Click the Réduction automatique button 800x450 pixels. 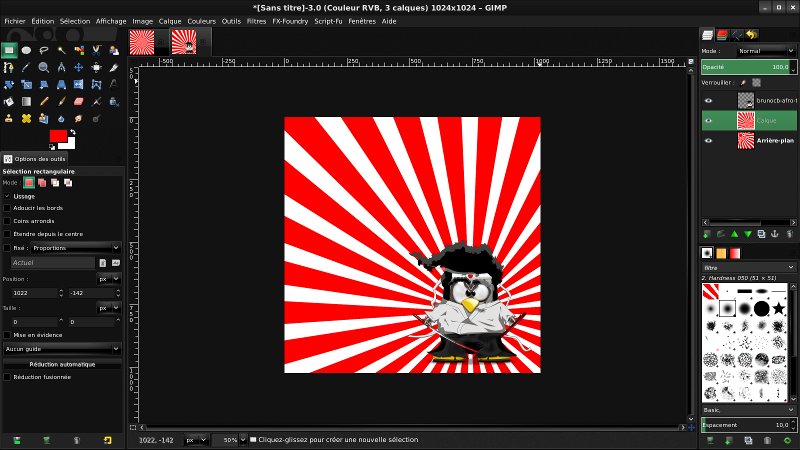coord(62,364)
